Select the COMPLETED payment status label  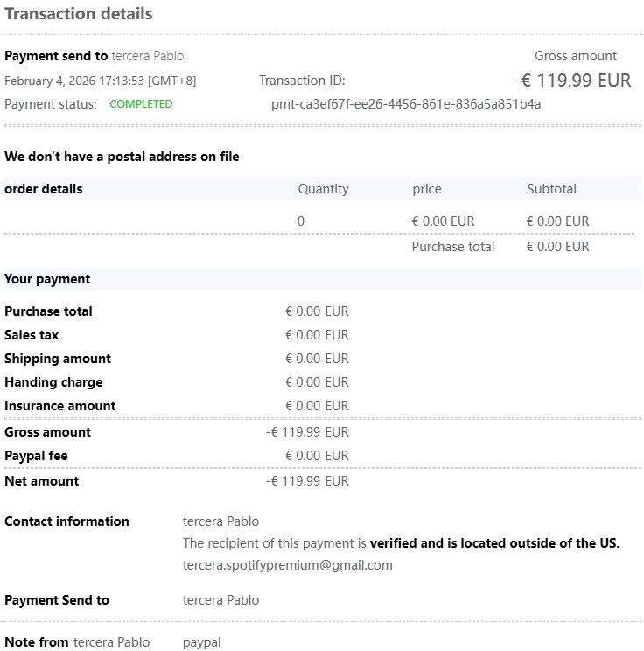click(x=141, y=104)
